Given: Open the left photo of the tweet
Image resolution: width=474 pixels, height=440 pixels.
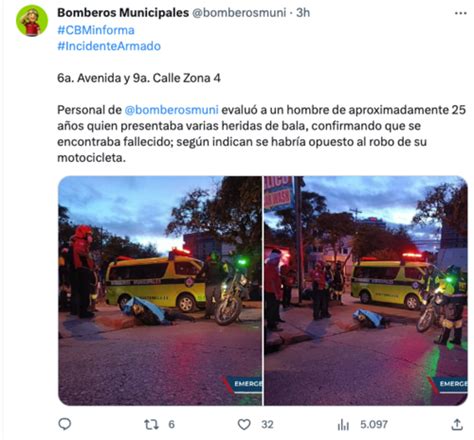Looking at the screenshot, I should point(160,291).
